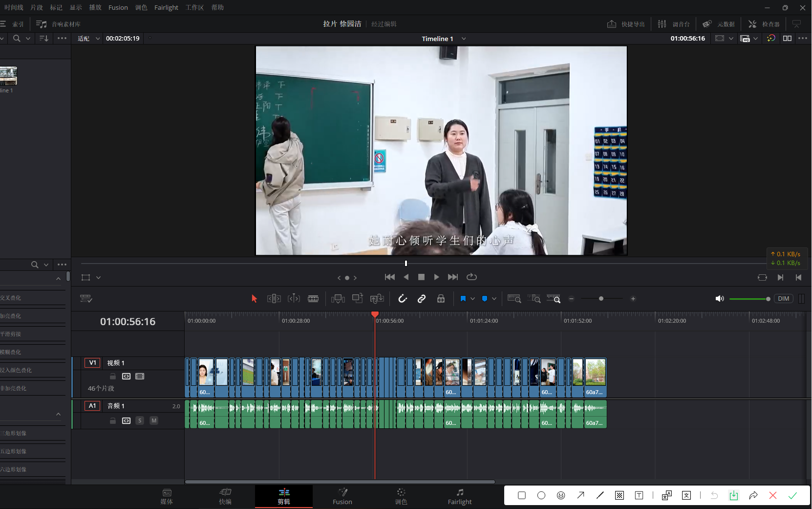
Task: Open timeline view options icon
Action: pos(86,299)
